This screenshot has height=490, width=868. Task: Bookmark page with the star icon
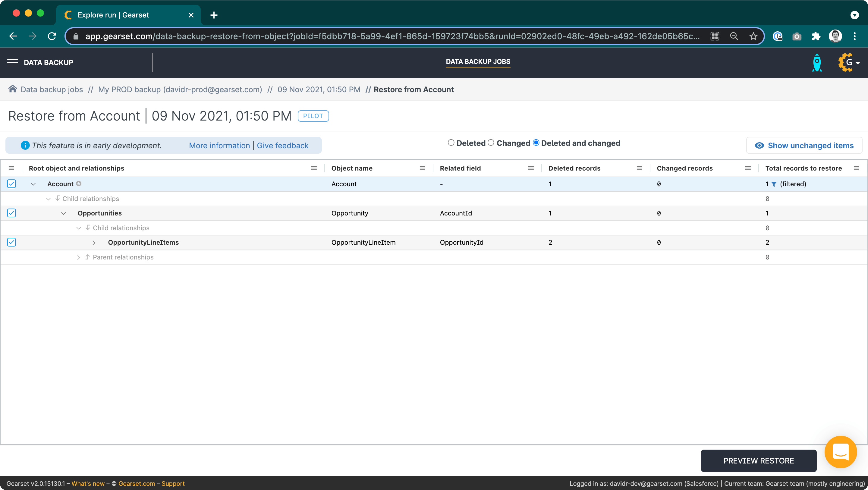pyautogui.click(x=753, y=36)
